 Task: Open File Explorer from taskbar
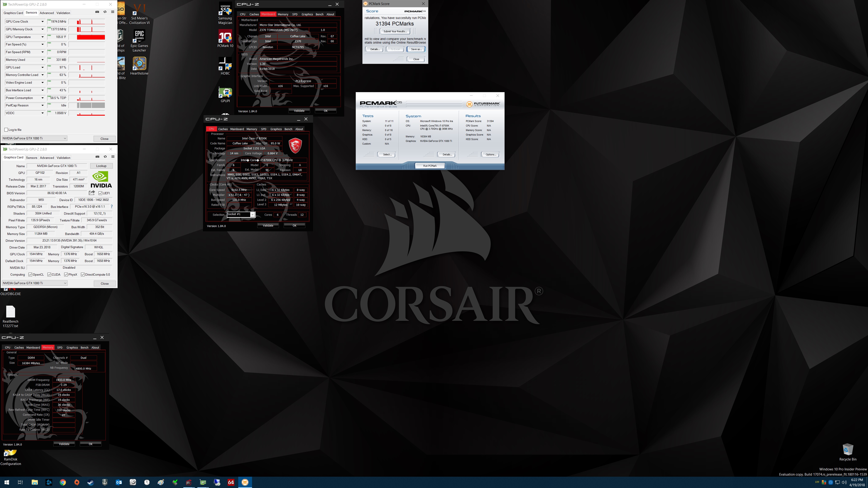[34, 482]
